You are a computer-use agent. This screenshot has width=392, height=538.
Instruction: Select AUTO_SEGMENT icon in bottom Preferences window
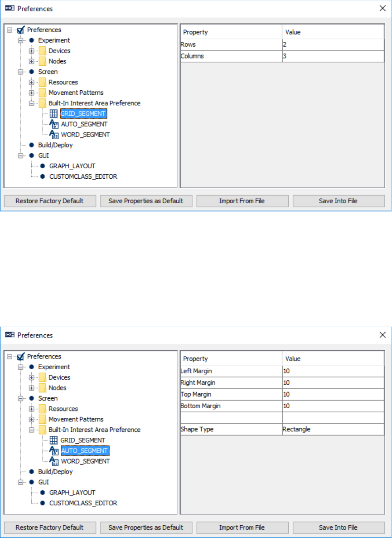(54, 451)
